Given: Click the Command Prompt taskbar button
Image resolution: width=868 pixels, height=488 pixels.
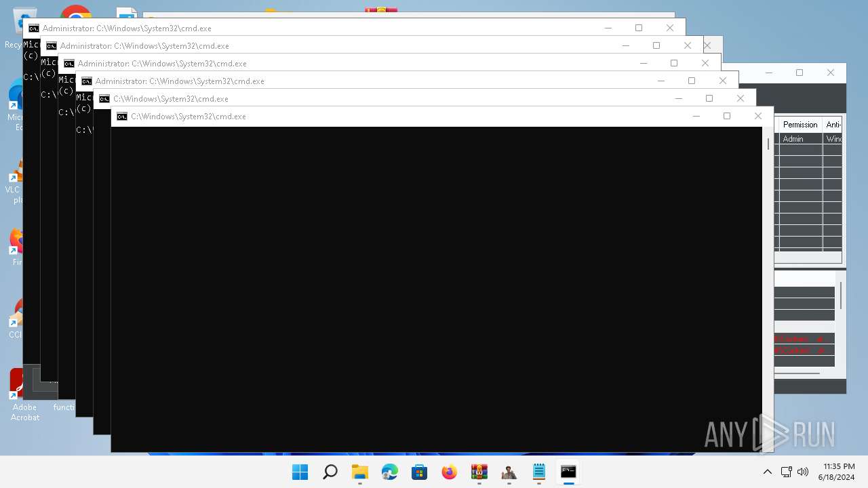Looking at the screenshot, I should click(568, 472).
